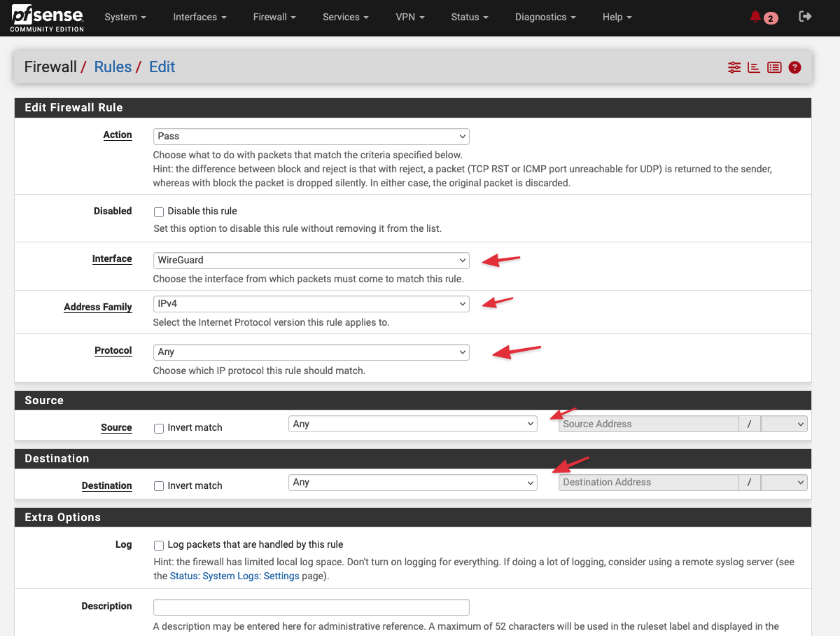Click the red help question icon
Screen dimensions: 840x636
click(x=794, y=67)
